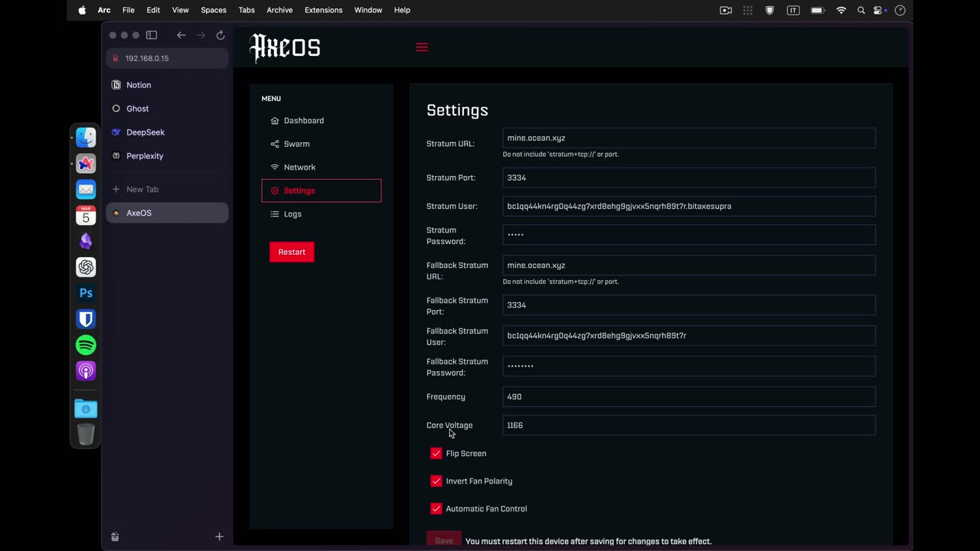Click battery status in the menu bar
The image size is (980, 551).
tap(817, 10)
